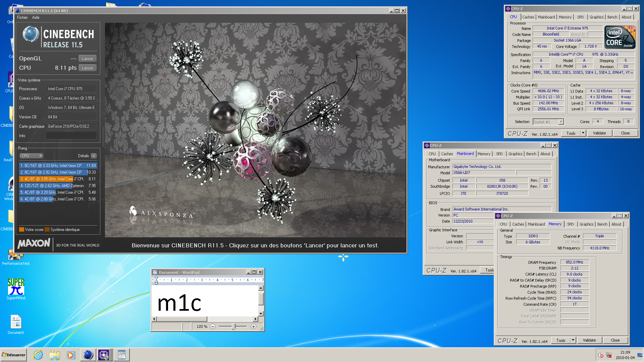Click Tools button in top CPU-Z window

571,133
